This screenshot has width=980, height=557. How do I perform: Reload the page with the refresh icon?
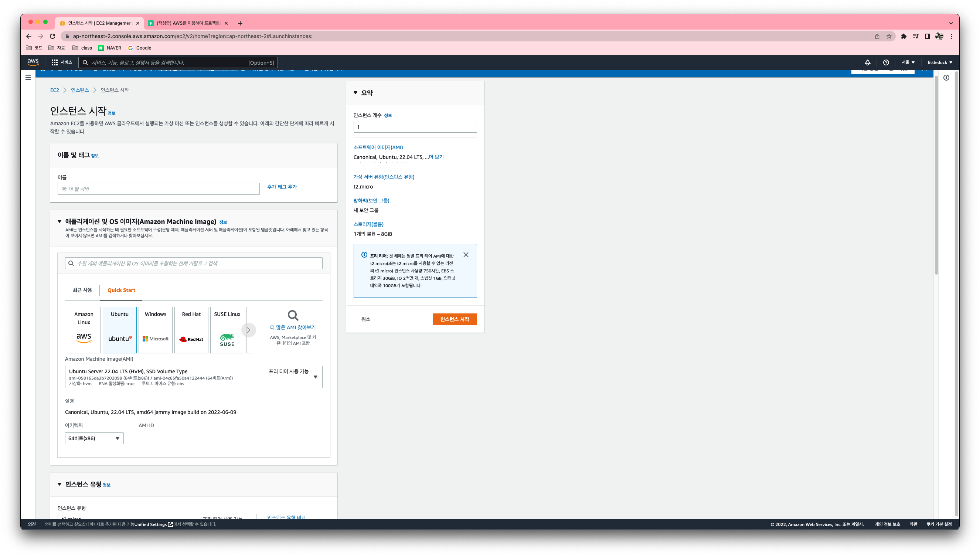[53, 36]
